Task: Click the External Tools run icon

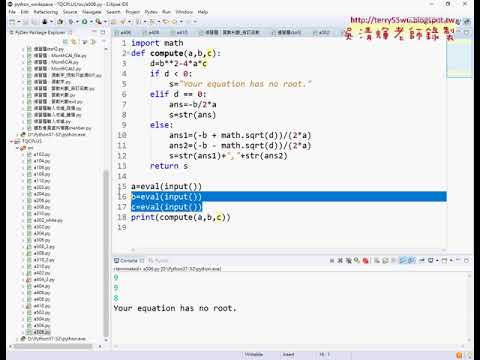Action: (x=99, y=22)
